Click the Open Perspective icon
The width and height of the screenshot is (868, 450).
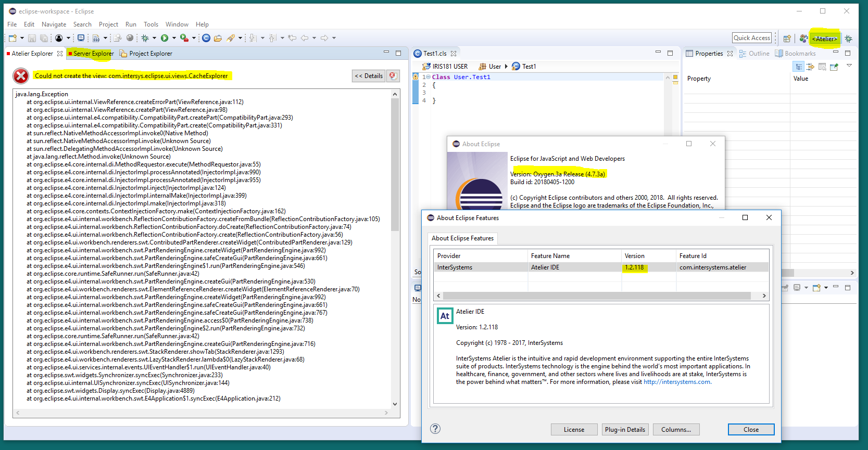click(x=787, y=39)
